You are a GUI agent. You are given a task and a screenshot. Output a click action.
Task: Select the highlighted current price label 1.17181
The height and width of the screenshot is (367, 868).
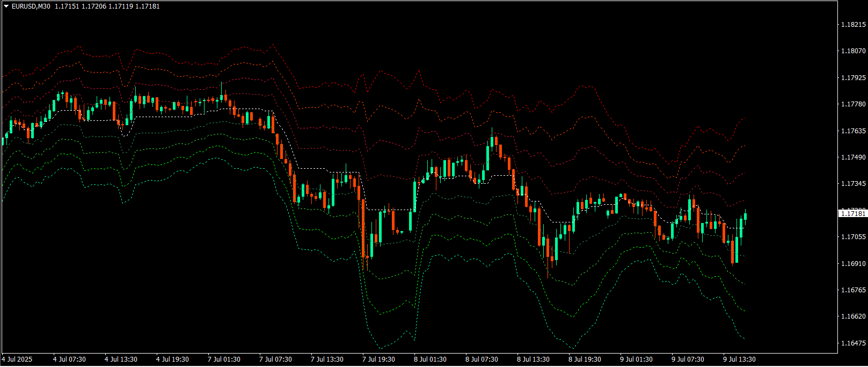point(852,213)
